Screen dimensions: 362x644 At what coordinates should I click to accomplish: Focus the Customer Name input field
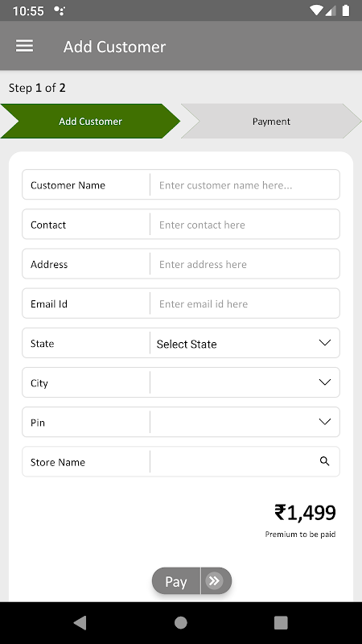[245, 185]
